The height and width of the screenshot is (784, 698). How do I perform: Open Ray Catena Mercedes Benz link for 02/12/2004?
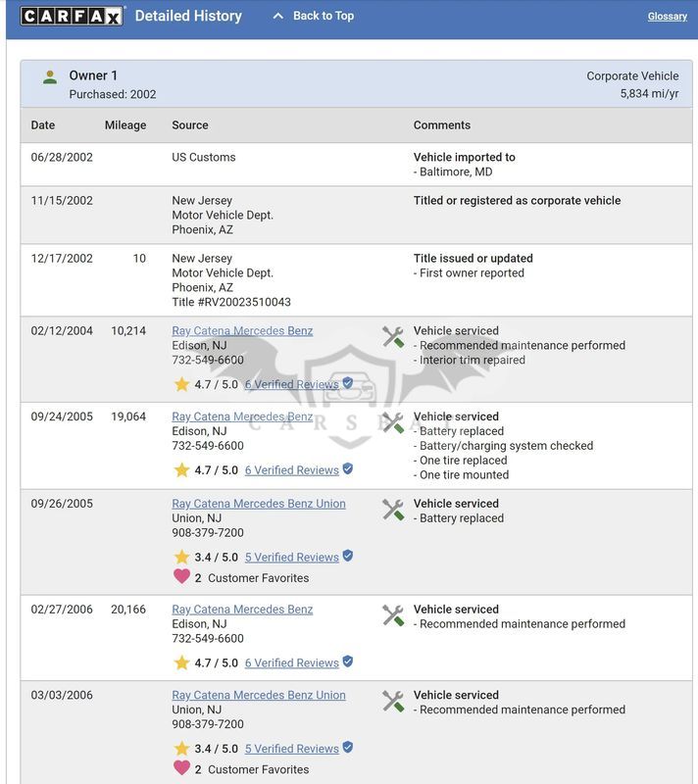tap(242, 330)
